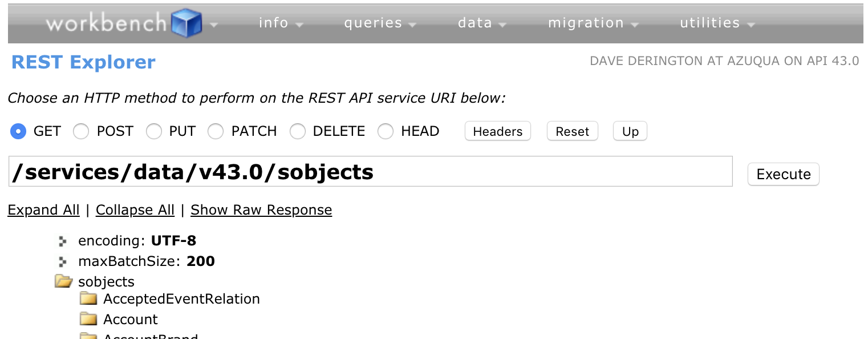This screenshot has width=868, height=339.
Task: Select the POST method radio button
Action: 81,131
